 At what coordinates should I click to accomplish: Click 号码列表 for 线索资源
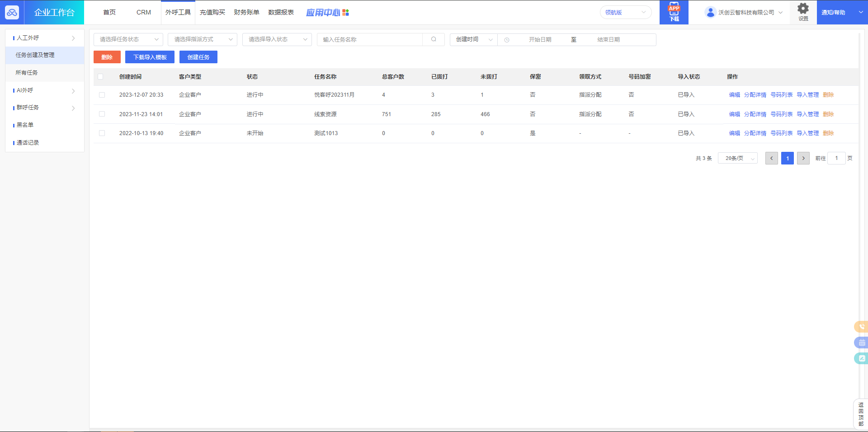(x=782, y=114)
